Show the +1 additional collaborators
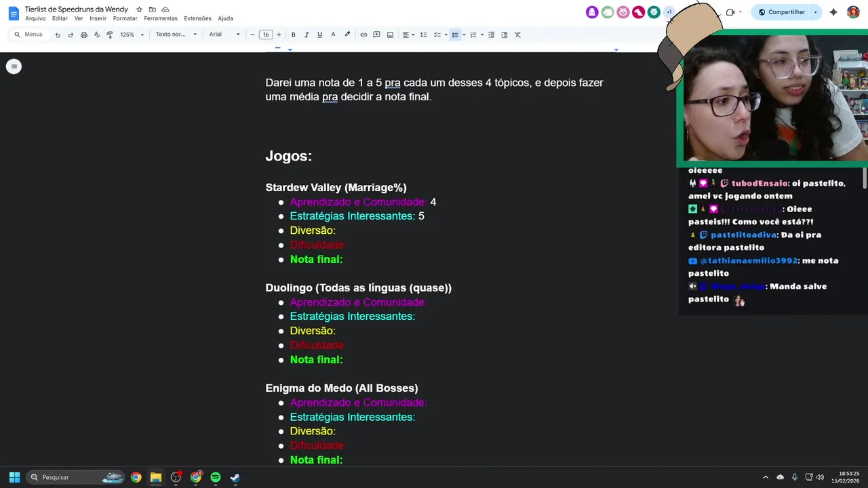This screenshot has height=488, width=868. (x=669, y=12)
